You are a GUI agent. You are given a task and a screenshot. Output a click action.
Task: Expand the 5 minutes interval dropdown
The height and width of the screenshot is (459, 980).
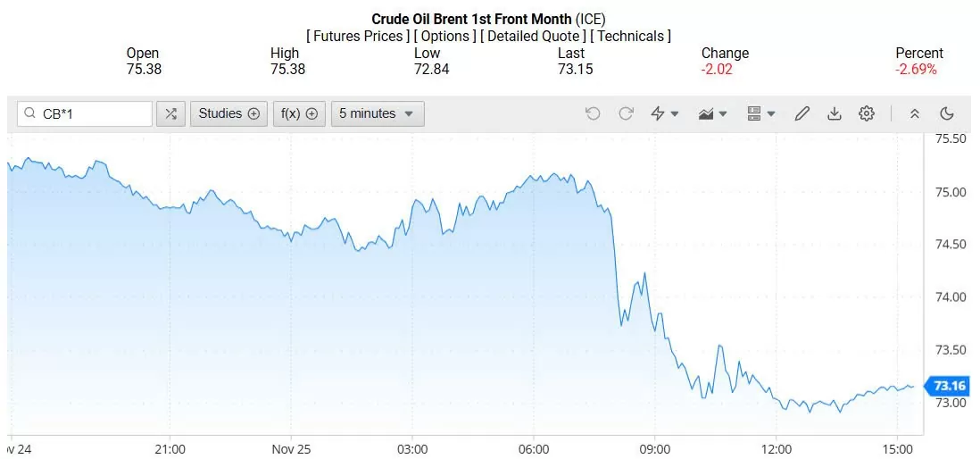pos(378,113)
